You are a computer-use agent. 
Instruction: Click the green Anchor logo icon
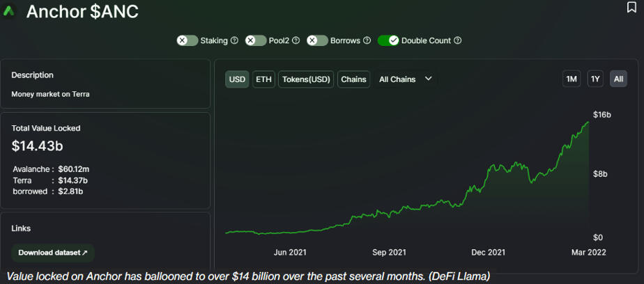click(x=9, y=11)
